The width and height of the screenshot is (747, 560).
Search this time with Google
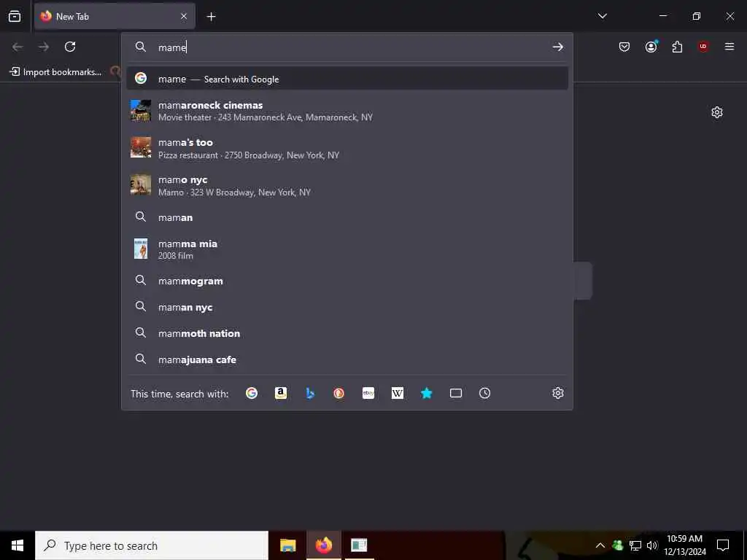[x=252, y=393]
